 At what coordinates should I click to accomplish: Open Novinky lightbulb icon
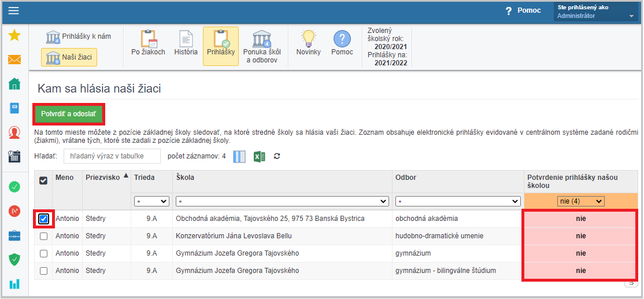(308, 43)
